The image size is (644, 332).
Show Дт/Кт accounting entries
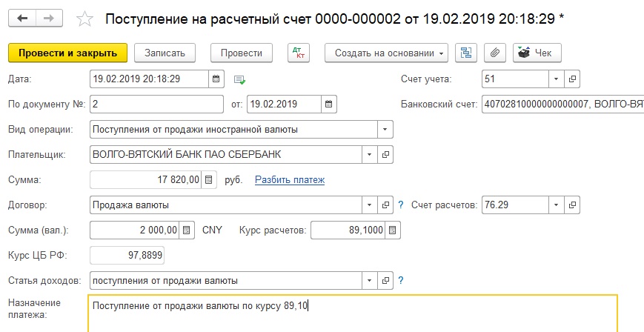pos(301,53)
